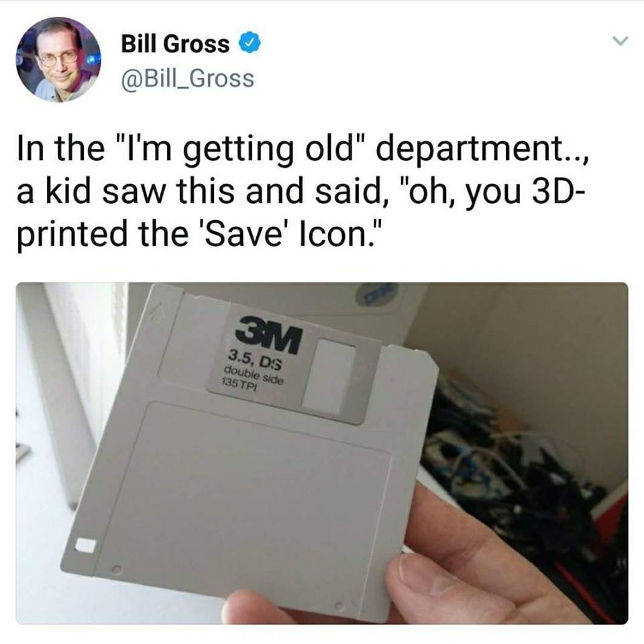Click the white window in the metal shutter
Screen dimensions: 644x644
(x=327, y=376)
